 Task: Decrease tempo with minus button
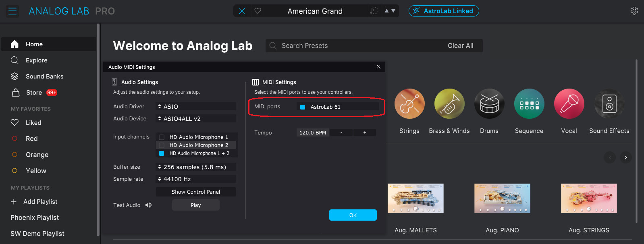[x=341, y=132]
